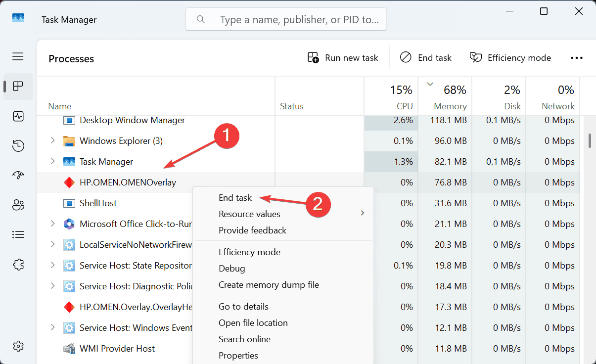Select End task in context menu

point(235,198)
